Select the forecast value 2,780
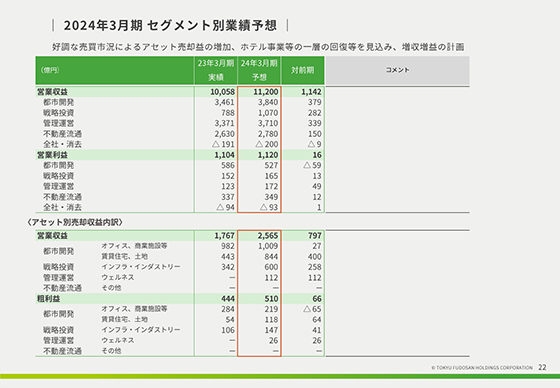Viewport: 560px width, 388px height. tap(268, 134)
